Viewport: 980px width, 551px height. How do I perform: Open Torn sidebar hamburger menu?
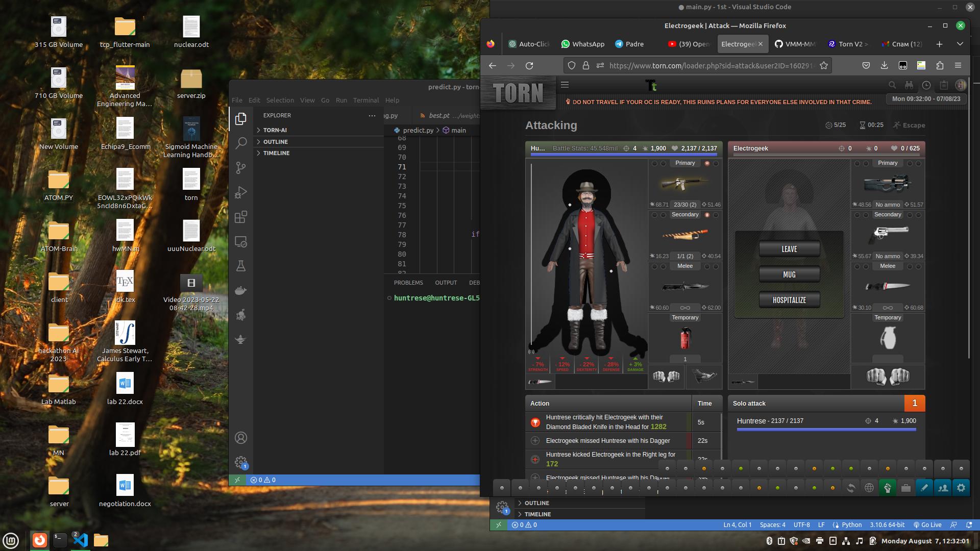coord(565,85)
